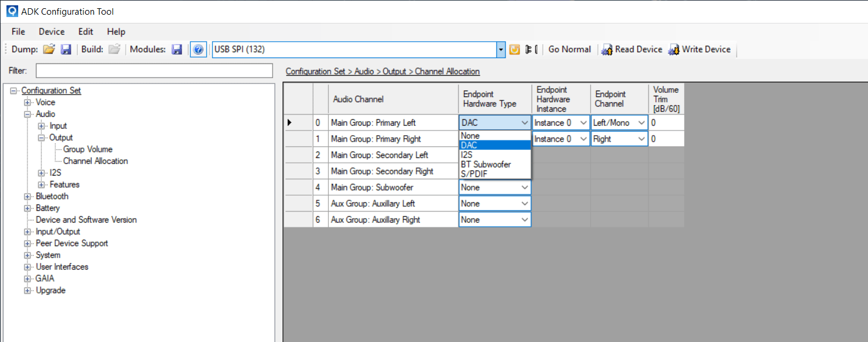Choose BT Subwoofer from the open list
The height and width of the screenshot is (342, 868).
click(x=495, y=164)
